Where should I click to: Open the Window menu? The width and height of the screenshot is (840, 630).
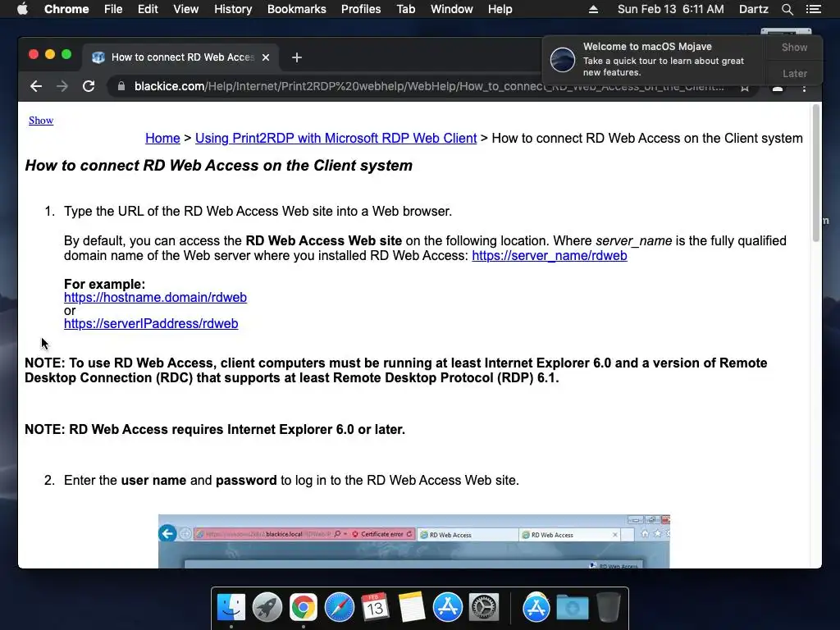coord(452,9)
